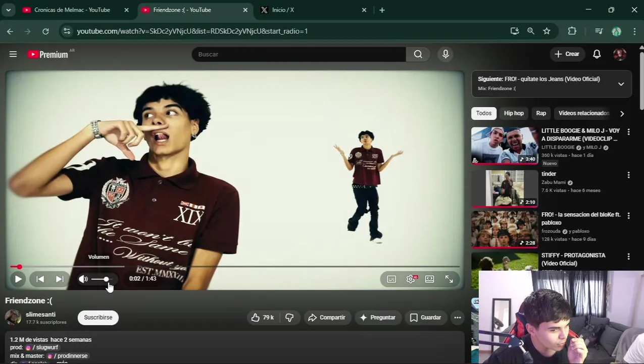View site information icon in address bar

(x=67, y=31)
